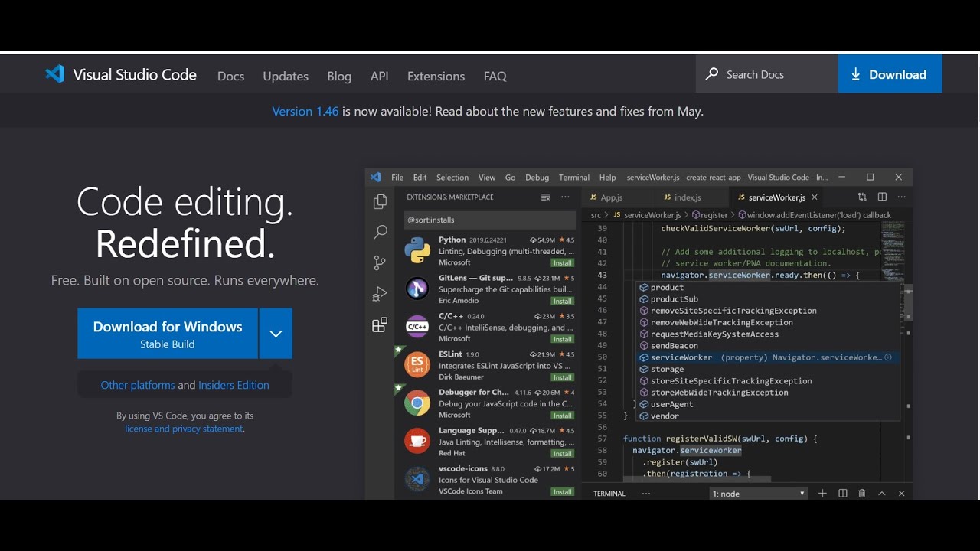980x551 pixels.
Task: Open the Other platforms link
Action: (x=138, y=385)
